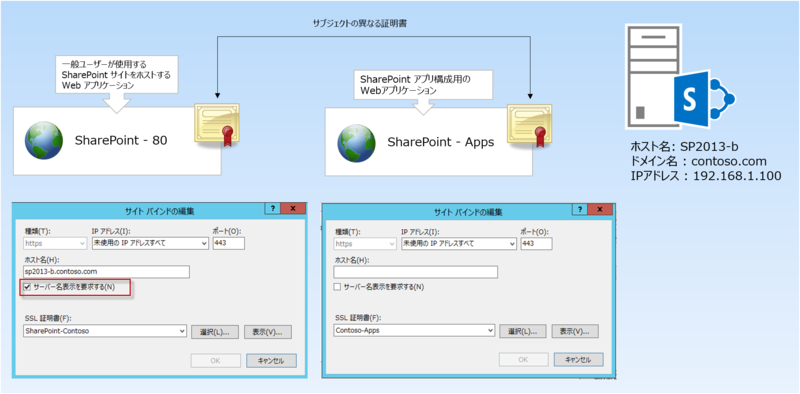Click the 'ホスト名: SP2013-b' text
Image resolution: width=800 pixels, height=394 pixels.
(x=685, y=147)
